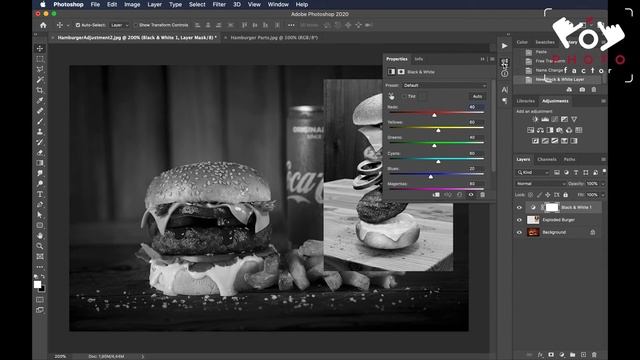The height and width of the screenshot is (360, 640).
Task: Select the Brush tool
Action: 40,121
